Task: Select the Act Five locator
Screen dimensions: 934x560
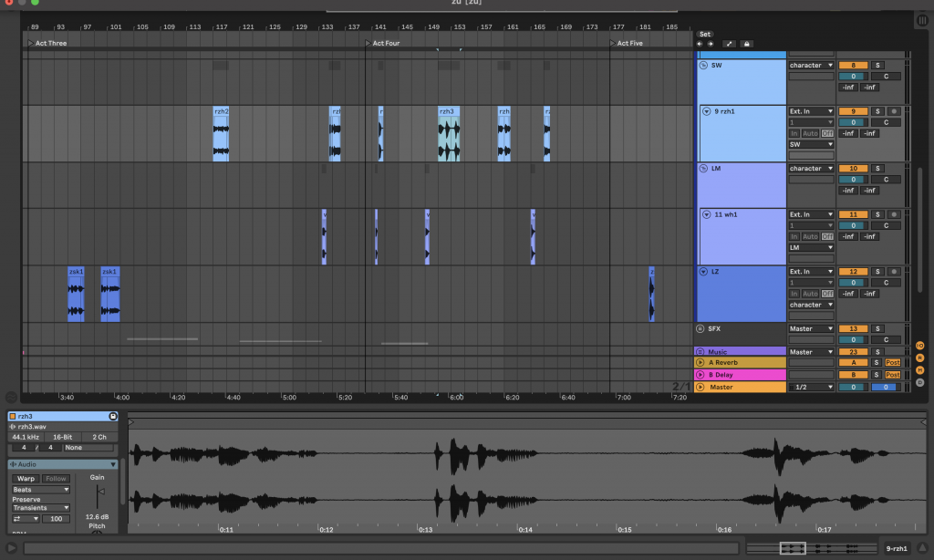Action: 626,44
